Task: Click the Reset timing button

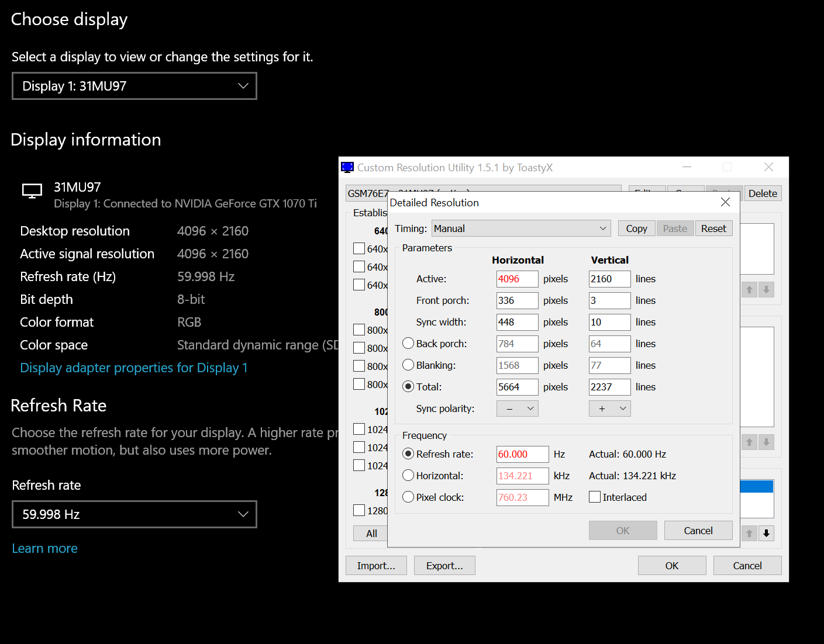Action: [x=713, y=228]
